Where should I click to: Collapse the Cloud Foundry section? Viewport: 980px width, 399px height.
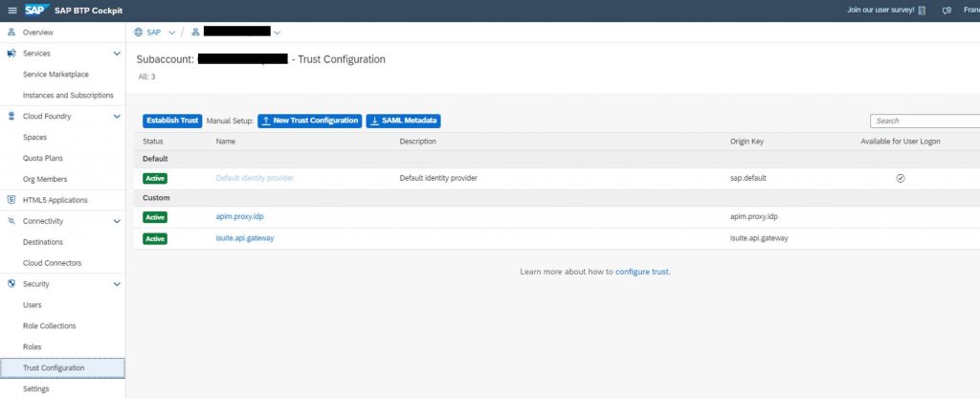click(117, 116)
